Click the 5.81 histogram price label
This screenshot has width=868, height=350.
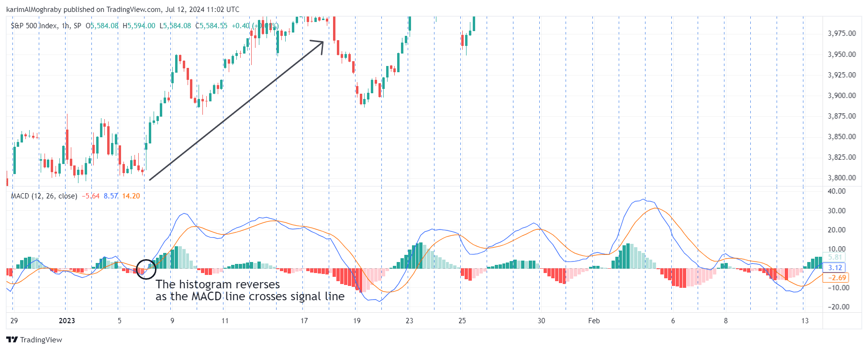(x=835, y=257)
